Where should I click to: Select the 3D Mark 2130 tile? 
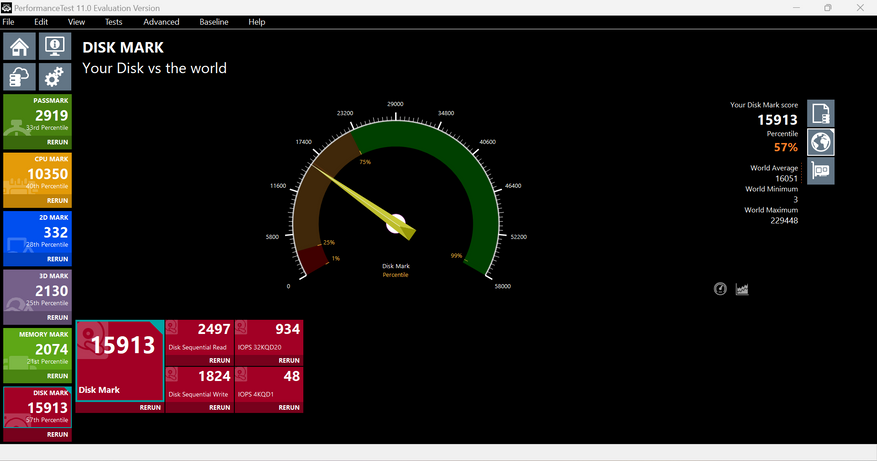pos(37,290)
